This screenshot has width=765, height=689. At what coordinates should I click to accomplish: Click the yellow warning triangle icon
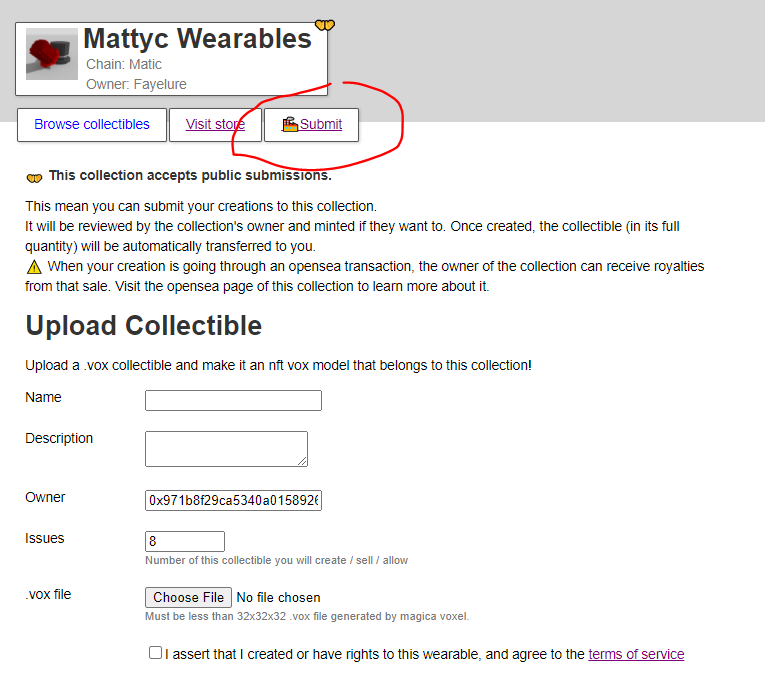pos(34,267)
